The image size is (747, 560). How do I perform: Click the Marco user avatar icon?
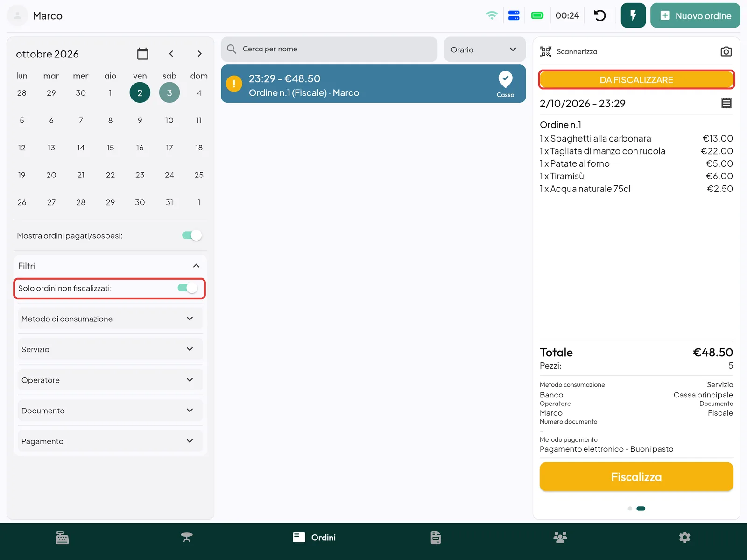click(17, 15)
